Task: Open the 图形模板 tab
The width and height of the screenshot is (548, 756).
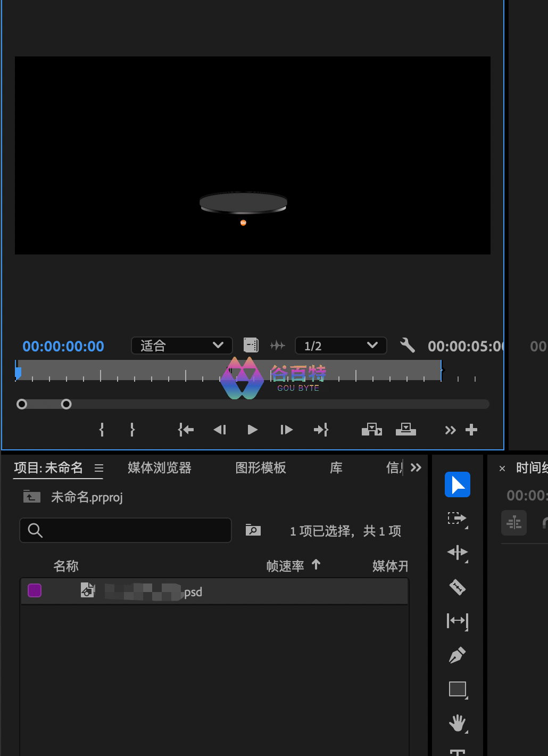Action: [x=261, y=467]
